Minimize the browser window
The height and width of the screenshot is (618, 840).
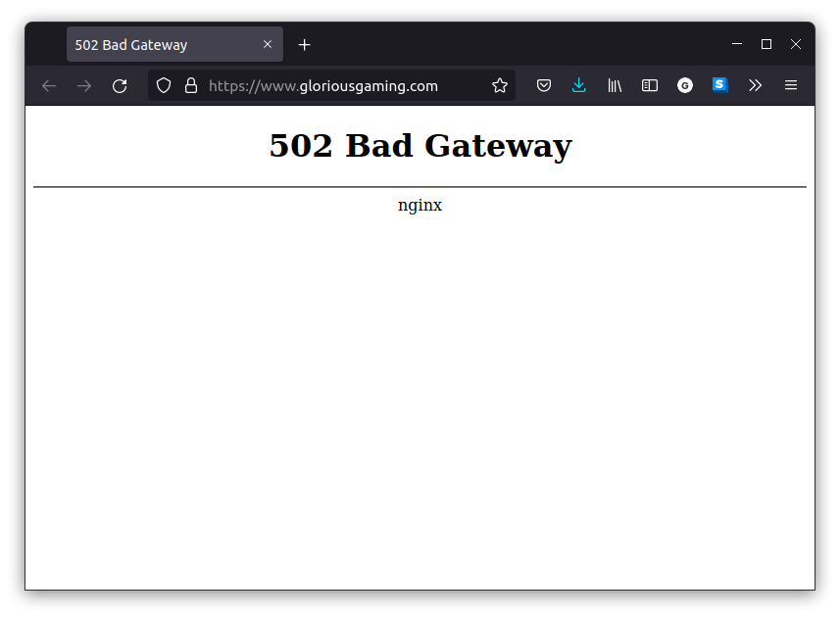(737, 44)
